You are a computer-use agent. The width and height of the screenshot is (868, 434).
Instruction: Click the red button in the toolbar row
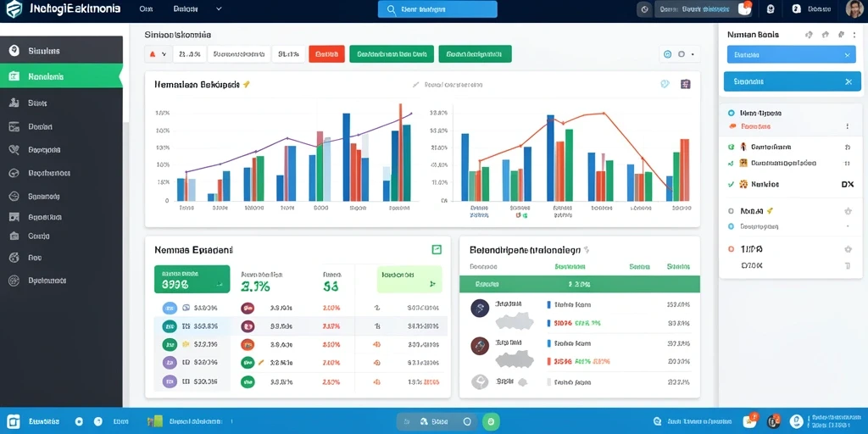(x=326, y=54)
